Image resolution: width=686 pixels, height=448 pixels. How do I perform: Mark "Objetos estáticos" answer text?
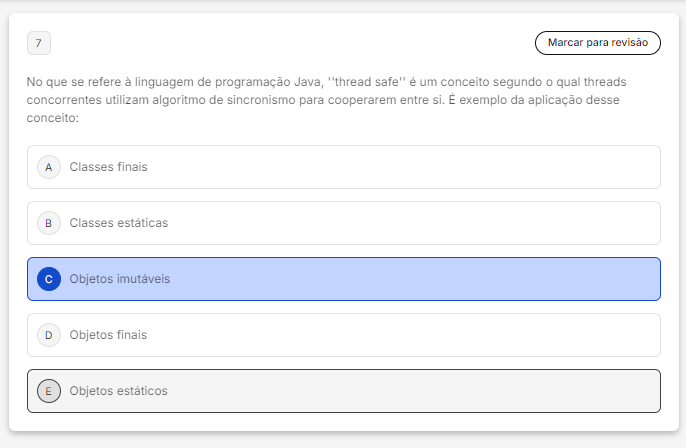tap(118, 391)
